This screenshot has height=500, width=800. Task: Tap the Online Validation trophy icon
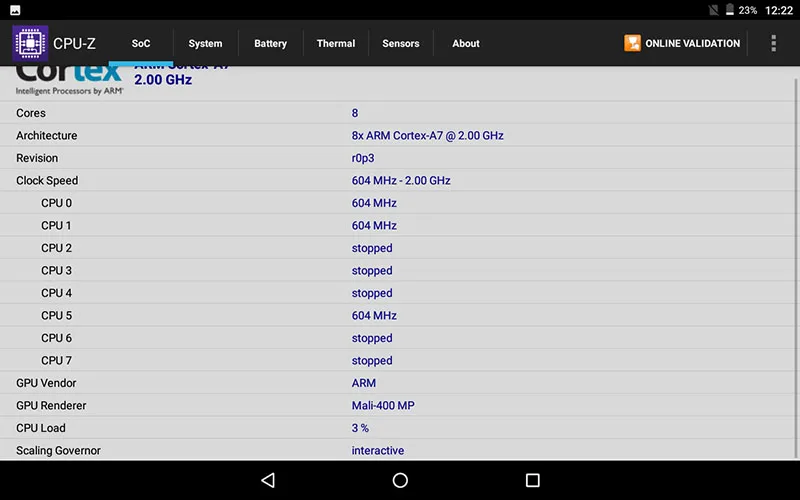632,43
